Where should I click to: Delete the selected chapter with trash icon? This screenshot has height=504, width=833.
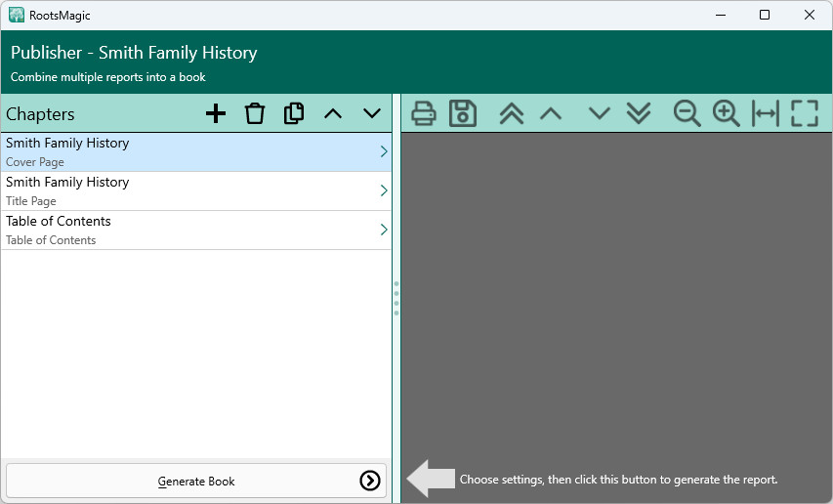point(255,113)
